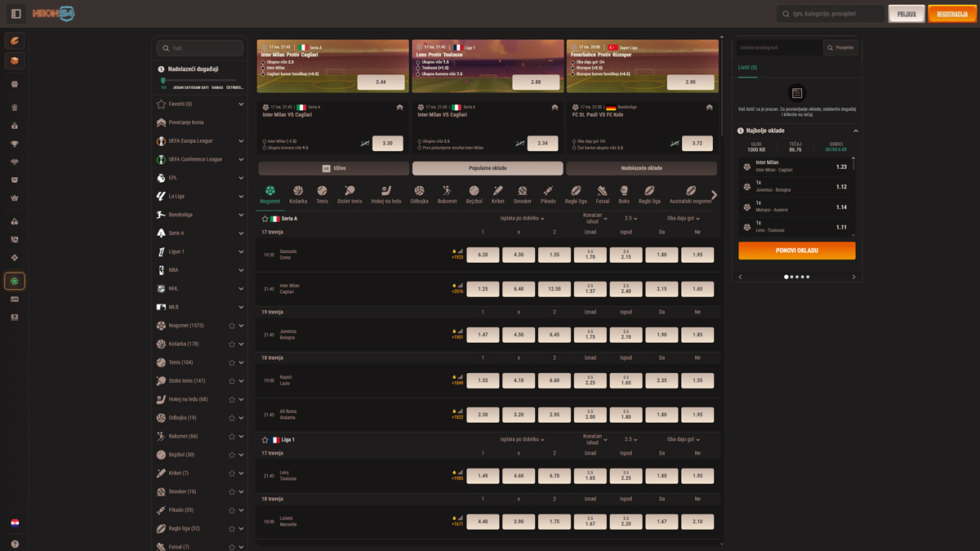Viewport: 980px width, 551px height.
Task: Open the trophy icon in left sidebar
Action: pos(15,144)
